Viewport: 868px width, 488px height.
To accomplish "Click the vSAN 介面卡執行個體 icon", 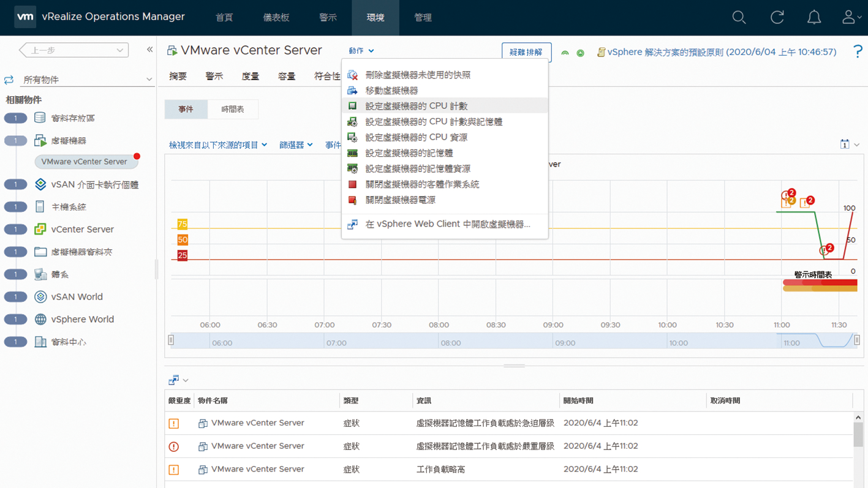I will click(40, 184).
